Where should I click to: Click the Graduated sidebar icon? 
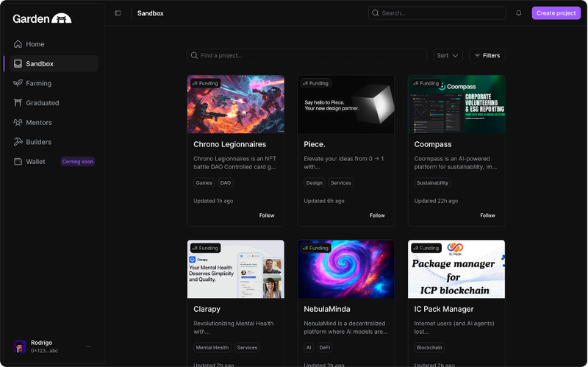click(18, 103)
